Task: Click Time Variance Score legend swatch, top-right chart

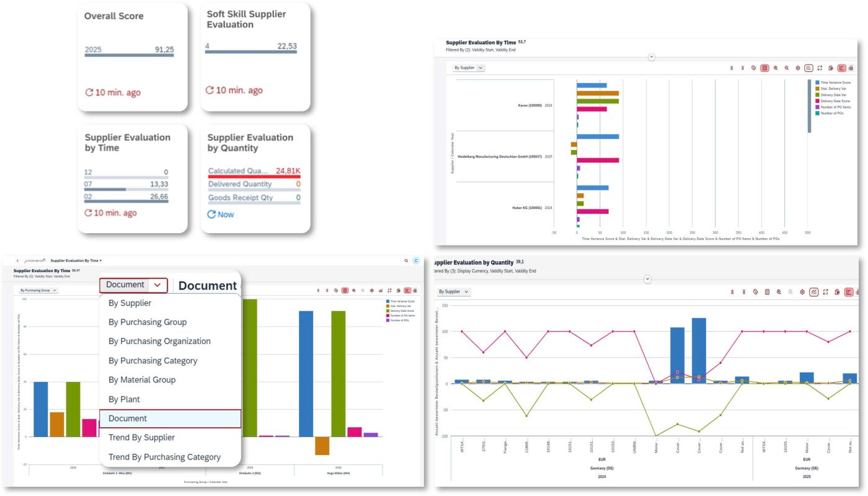Action: pyautogui.click(x=817, y=82)
